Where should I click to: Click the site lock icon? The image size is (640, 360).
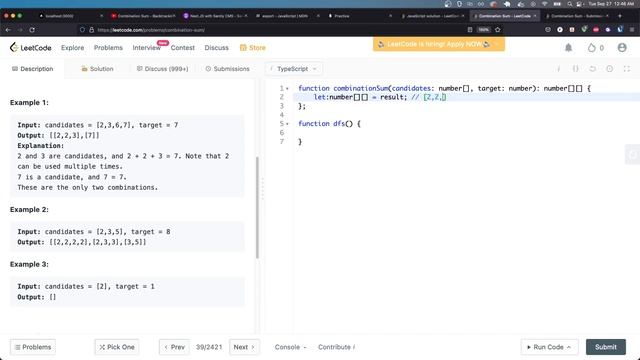click(x=91, y=30)
